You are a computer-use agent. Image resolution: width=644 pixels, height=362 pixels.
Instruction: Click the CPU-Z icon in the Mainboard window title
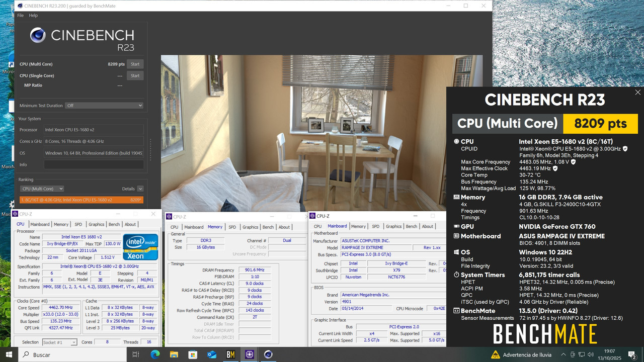coord(312,216)
